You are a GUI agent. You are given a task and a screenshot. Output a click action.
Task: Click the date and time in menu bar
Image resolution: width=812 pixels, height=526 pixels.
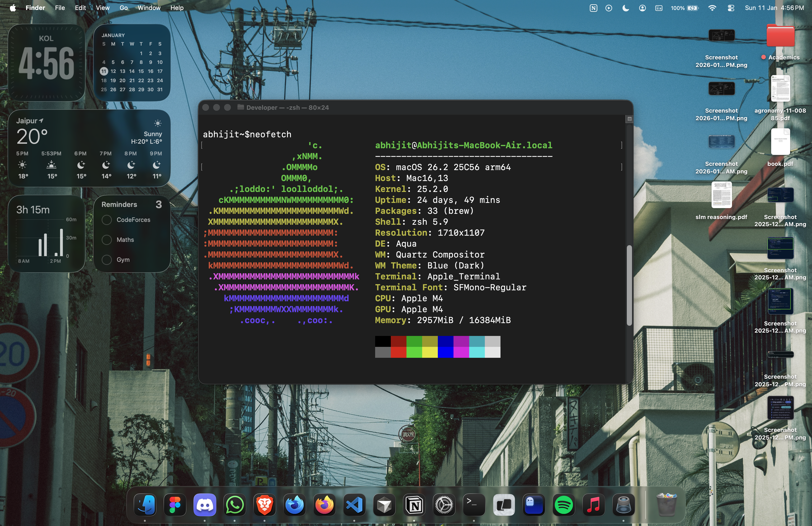click(774, 8)
